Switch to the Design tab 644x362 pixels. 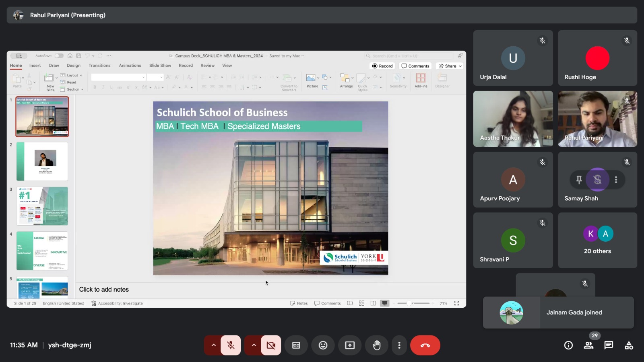(74, 66)
